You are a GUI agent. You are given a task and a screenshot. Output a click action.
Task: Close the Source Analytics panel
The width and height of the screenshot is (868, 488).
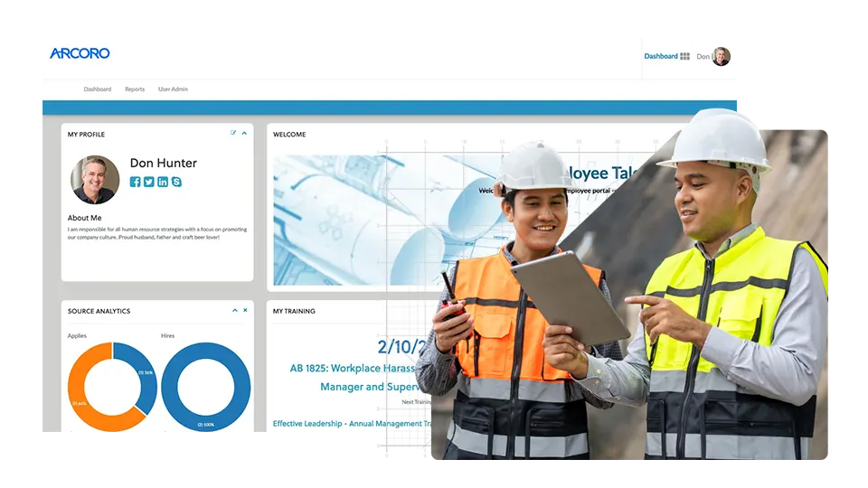coord(245,310)
